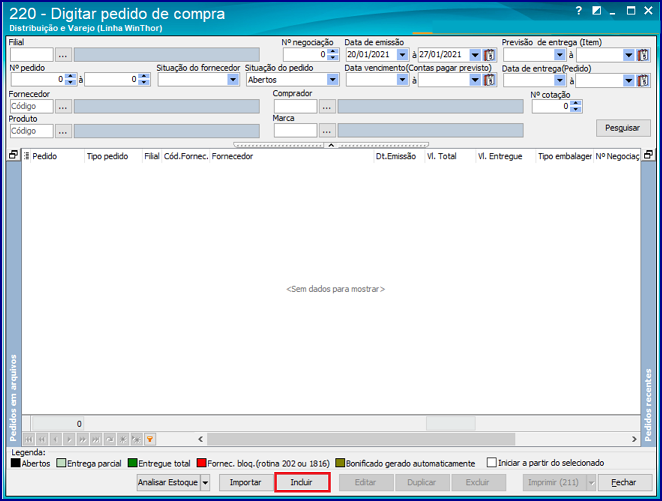Click the Fechar button

point(625,482)
